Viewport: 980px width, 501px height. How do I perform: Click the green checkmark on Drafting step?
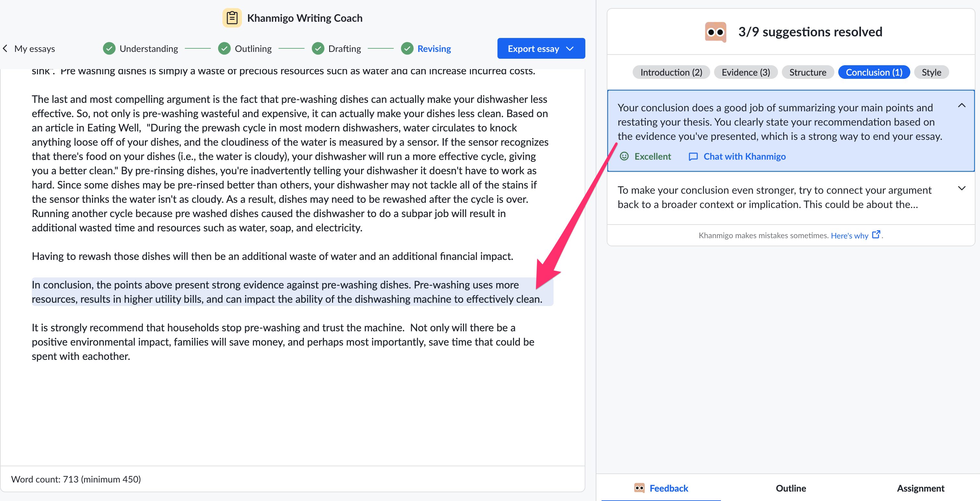pyautogui.click(x=318, y=48)
